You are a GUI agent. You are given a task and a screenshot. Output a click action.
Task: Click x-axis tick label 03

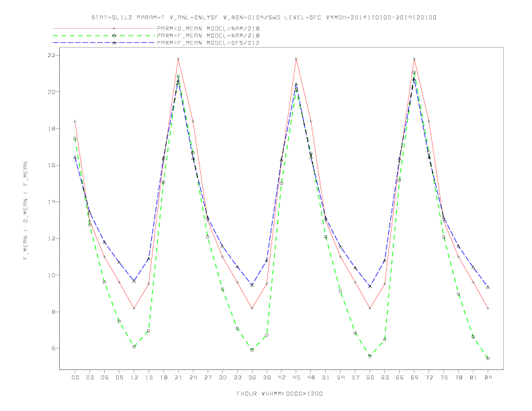[90, 377]
